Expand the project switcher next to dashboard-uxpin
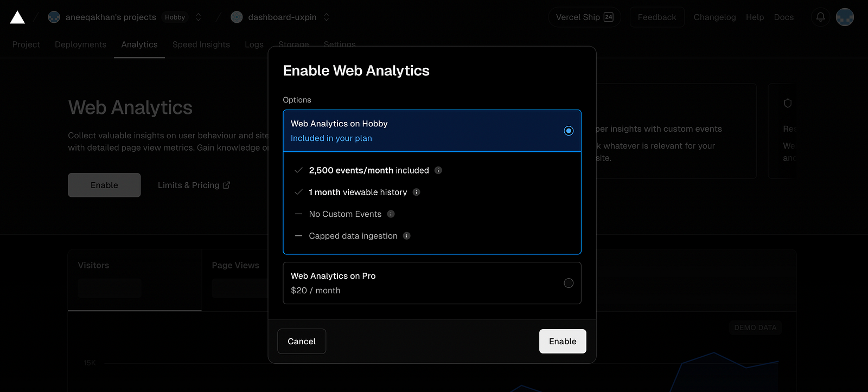The height and width of the screenshot is (392, 868). [327, 17]
